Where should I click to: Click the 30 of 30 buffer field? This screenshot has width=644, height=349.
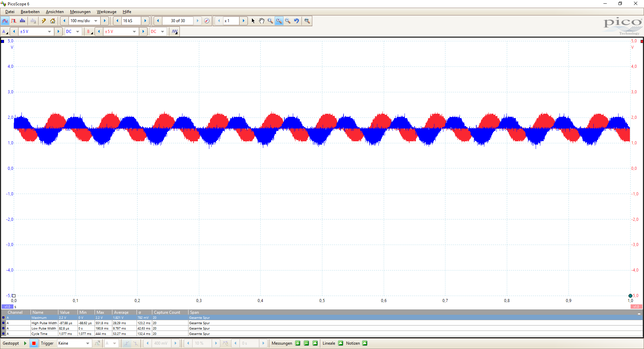click(x=178, y=21)
